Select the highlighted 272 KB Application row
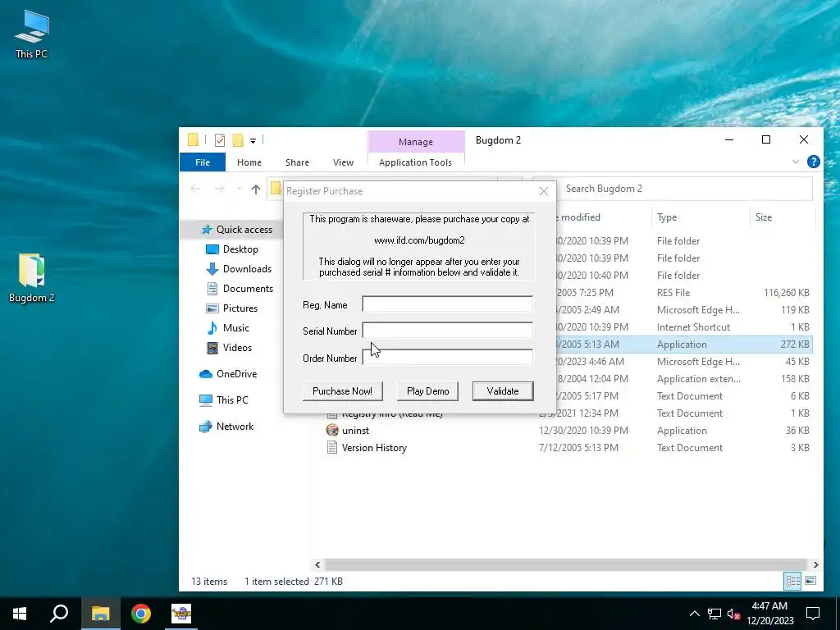This screenshot has width=840, height=630. point(683,345)
